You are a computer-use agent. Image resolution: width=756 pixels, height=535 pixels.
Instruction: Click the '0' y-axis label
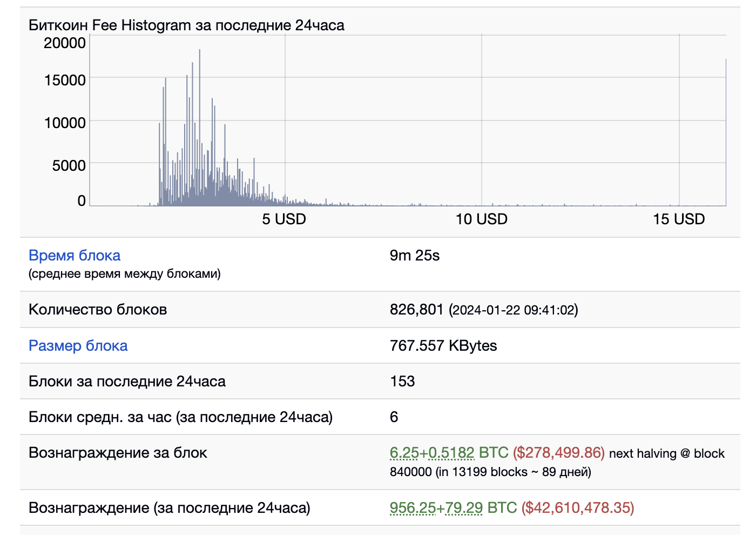[x=82, y=201]
